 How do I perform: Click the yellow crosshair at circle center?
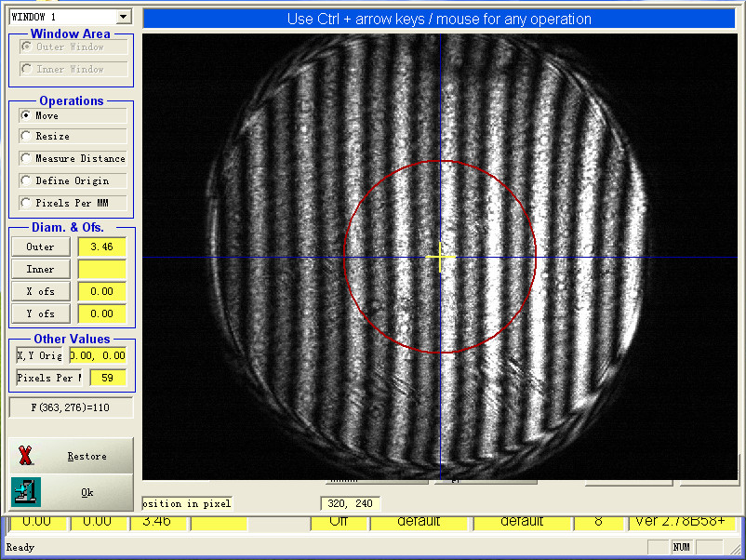pyautogui.click(x=439, y=257)
